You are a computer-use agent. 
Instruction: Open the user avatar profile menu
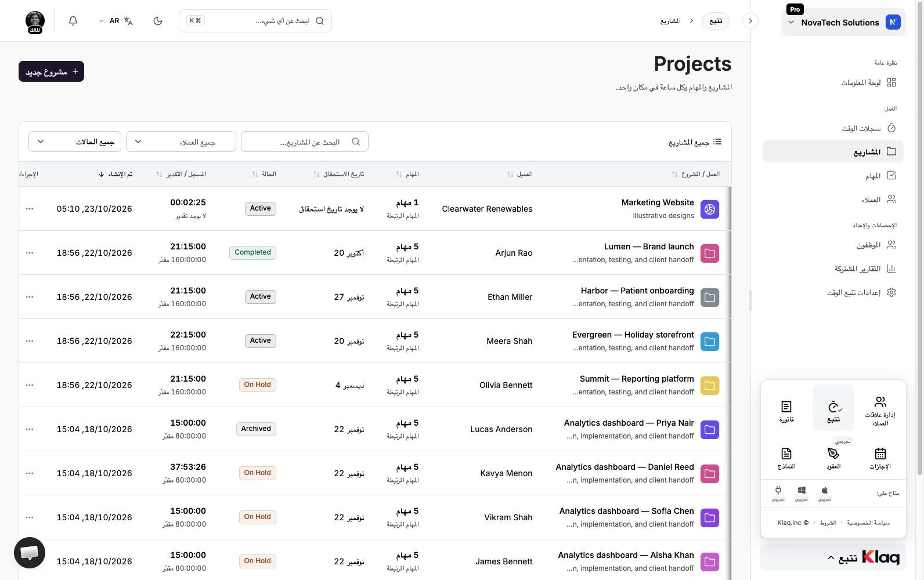35,22
